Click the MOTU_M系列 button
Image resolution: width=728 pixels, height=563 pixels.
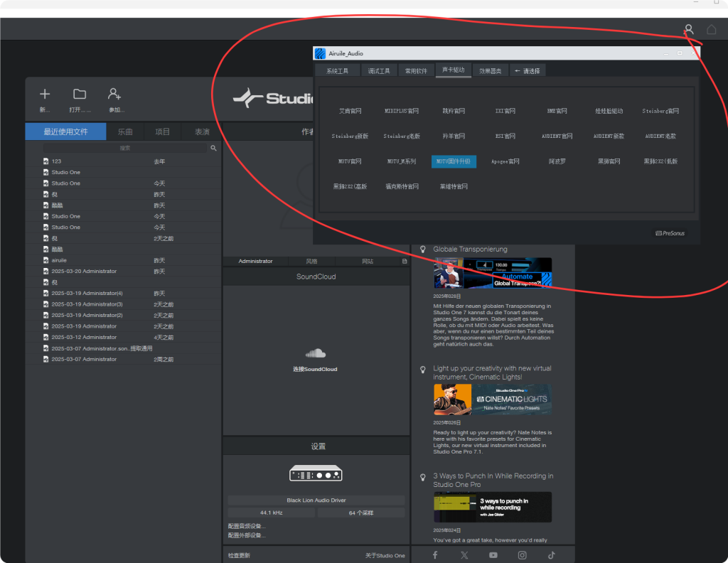(402, 161)
